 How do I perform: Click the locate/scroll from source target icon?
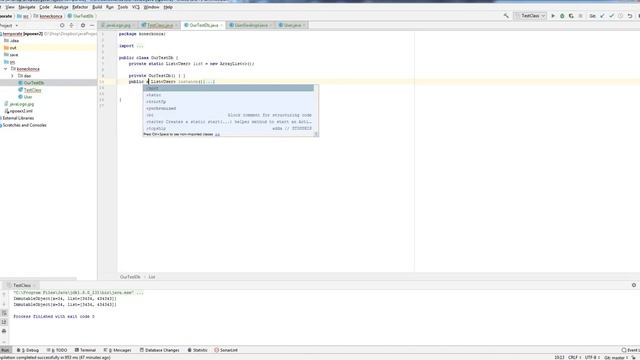62,25
